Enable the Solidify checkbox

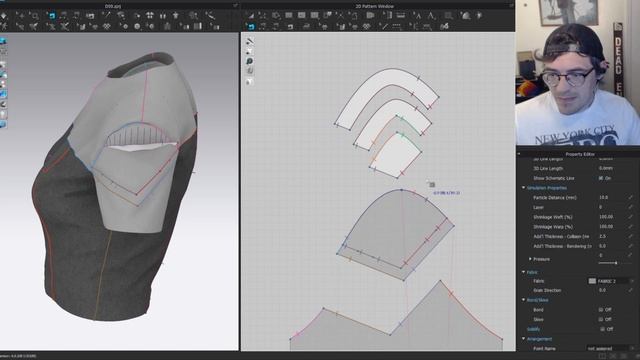[x=602, y=329]
